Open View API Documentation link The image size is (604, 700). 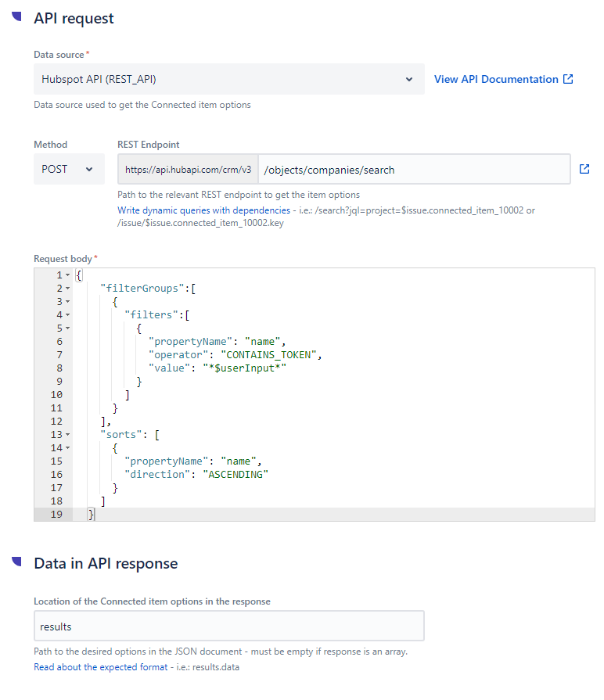[496, 79]
